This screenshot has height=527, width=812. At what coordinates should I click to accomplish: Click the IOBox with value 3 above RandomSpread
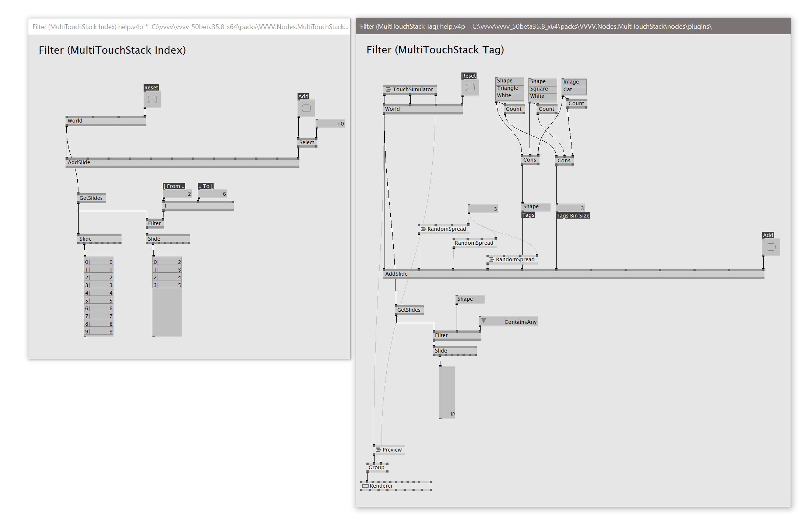(483, 209)
